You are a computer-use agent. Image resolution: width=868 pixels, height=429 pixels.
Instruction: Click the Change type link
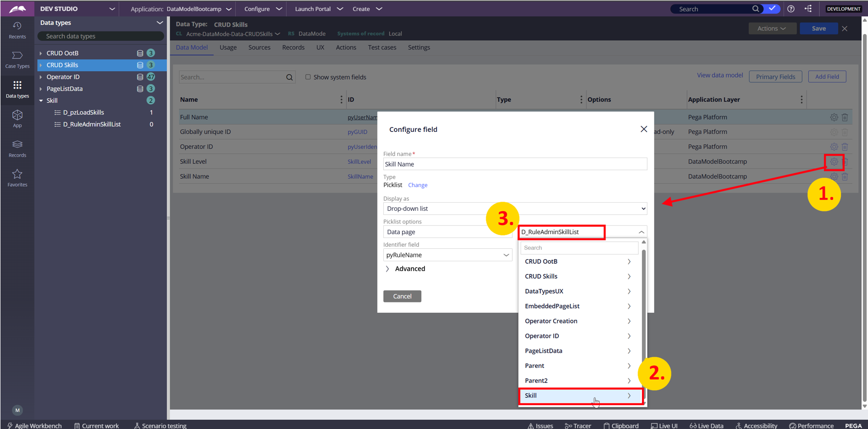pyautogui.click(x=417, y=185)
